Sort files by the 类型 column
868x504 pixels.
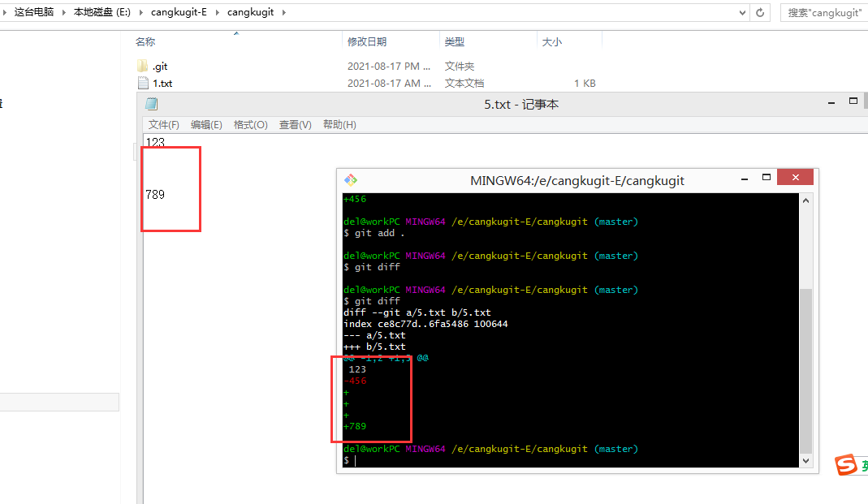pos(454,41)
